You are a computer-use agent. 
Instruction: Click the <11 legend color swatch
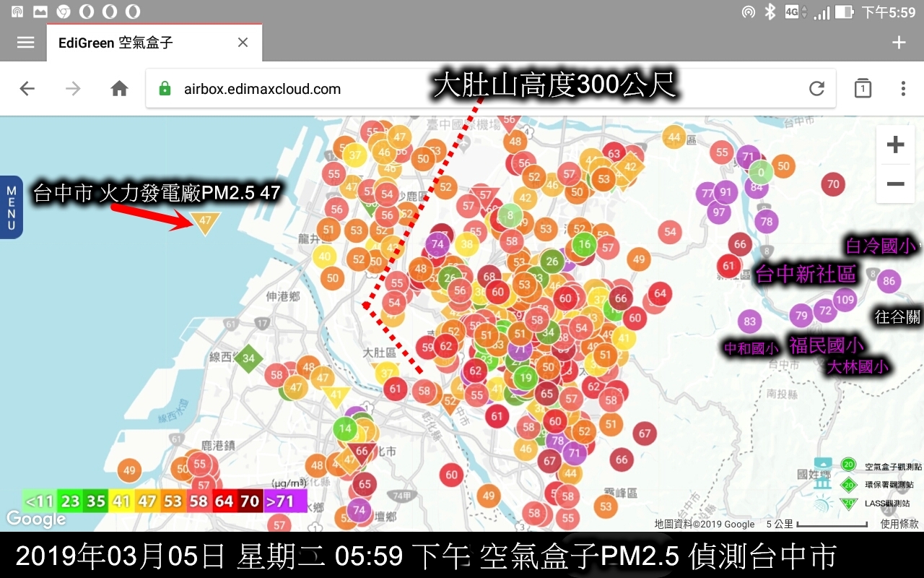coord(39,501)
